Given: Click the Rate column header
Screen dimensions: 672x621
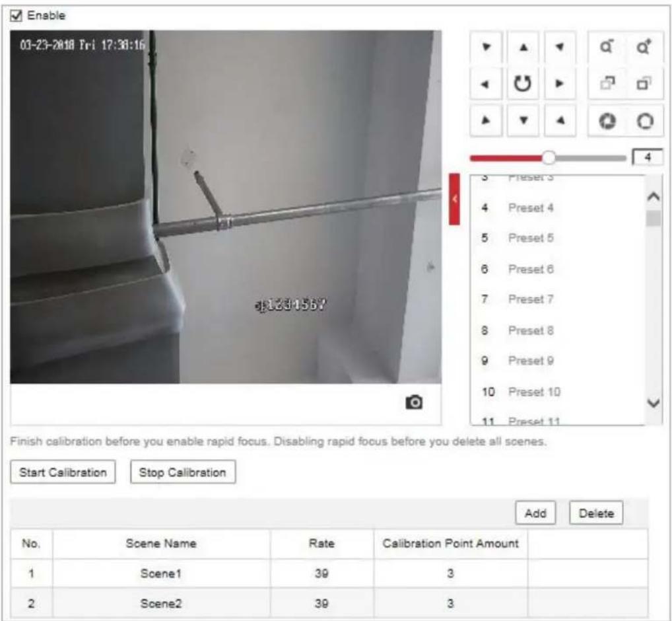Looking at the screenshot, I should pos(322,543).
